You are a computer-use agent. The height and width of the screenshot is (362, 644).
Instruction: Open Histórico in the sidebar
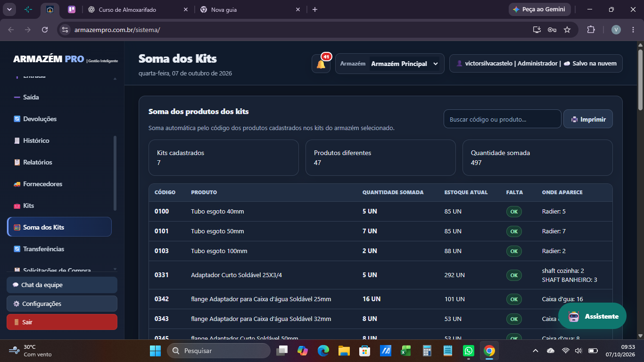coord(59,140)
